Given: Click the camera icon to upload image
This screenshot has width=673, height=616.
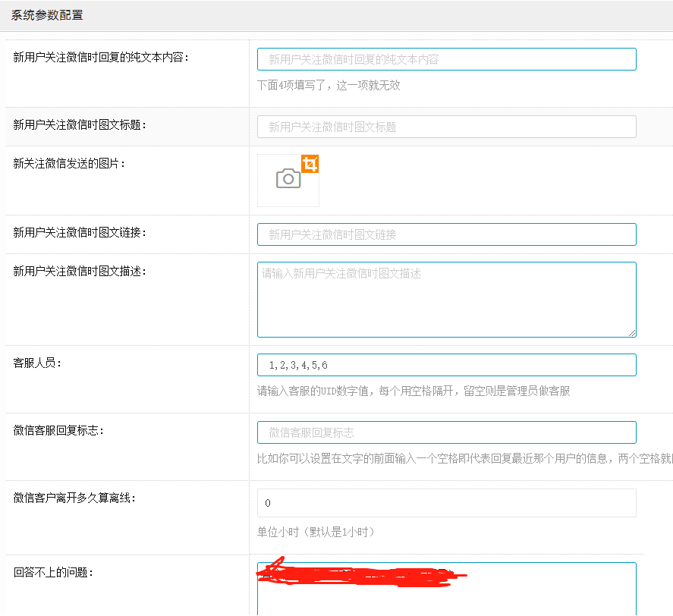Looking at the screenshot, I should pyautogui.click(x=288, y=180).
